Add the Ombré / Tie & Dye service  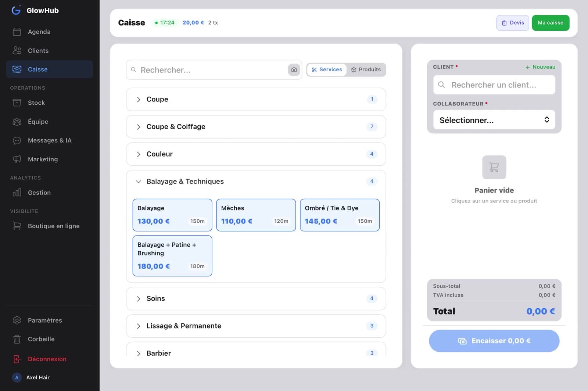tap(340, 215)
